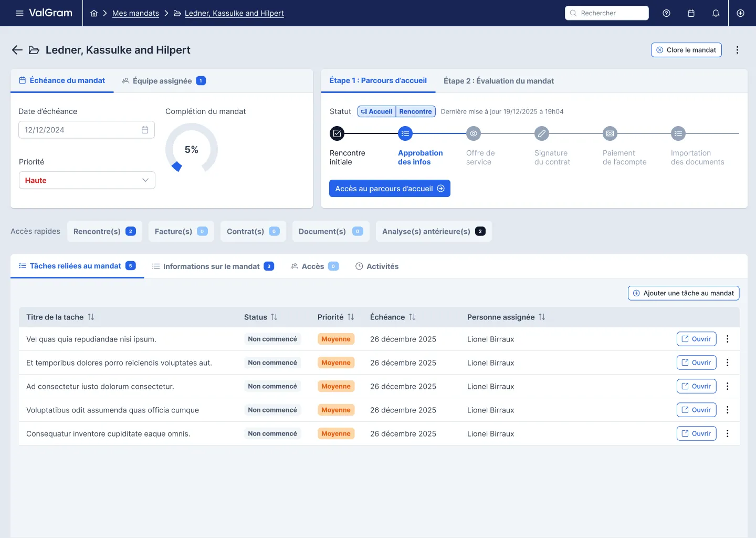This screenshot has height=538, width=756.
Task: Switch the status toggle to Accueil
Action: click(376, 111)
